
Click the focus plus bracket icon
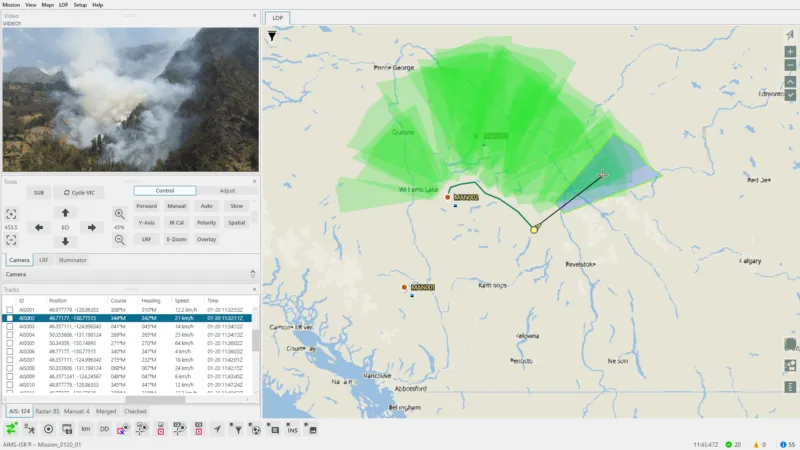(11, 214)
